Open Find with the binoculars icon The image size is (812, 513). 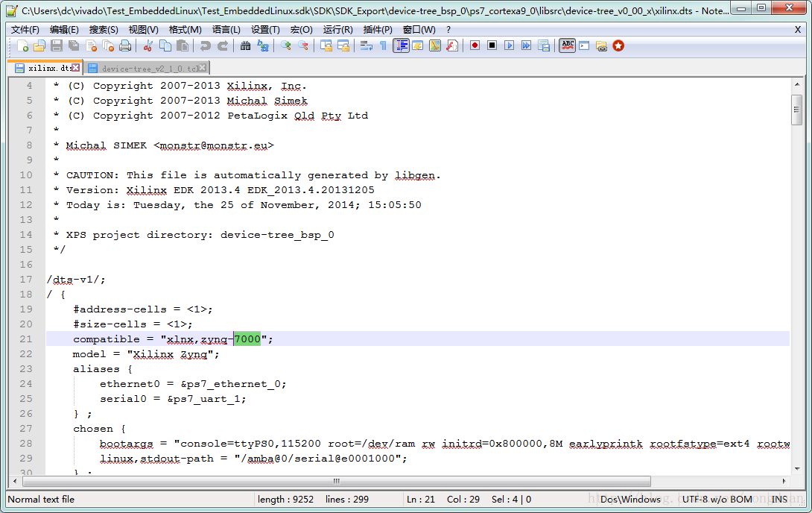[x=246, y=46]
